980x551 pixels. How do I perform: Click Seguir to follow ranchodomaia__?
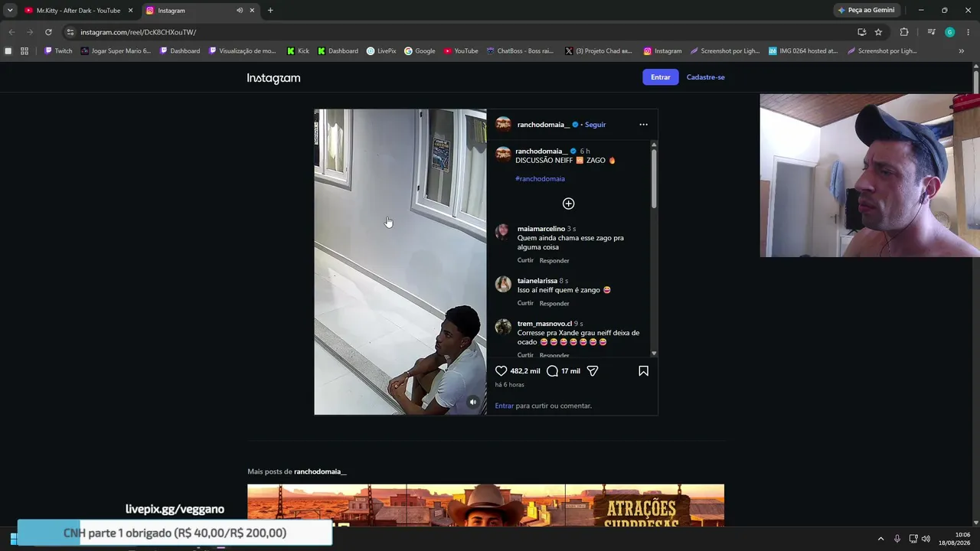point(595,125)
